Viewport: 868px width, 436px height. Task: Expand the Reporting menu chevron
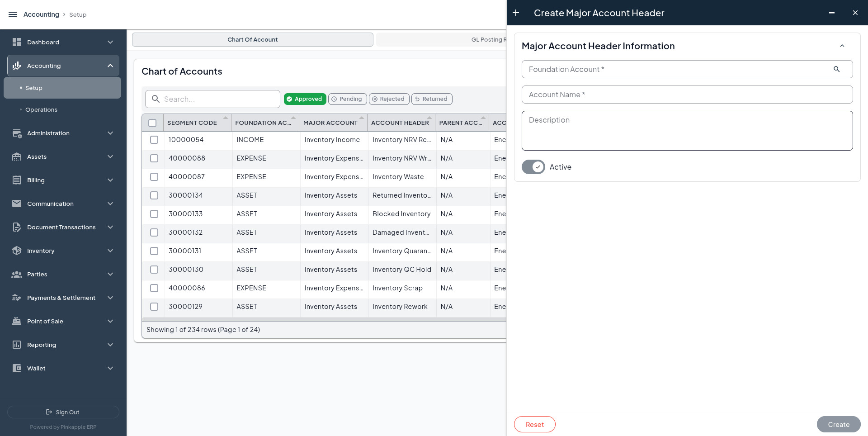pos(110,345)
